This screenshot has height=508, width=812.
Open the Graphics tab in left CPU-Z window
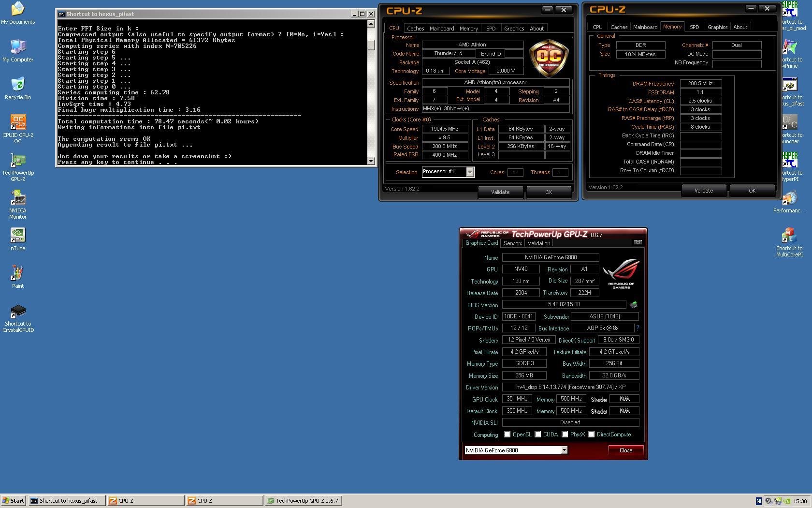(x=514, y=29)
